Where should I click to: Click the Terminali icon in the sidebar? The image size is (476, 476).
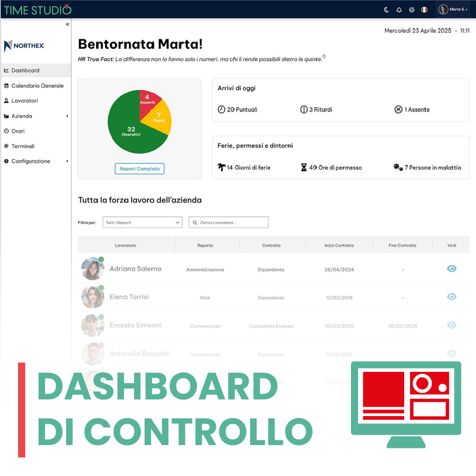(x=7, y=146)
